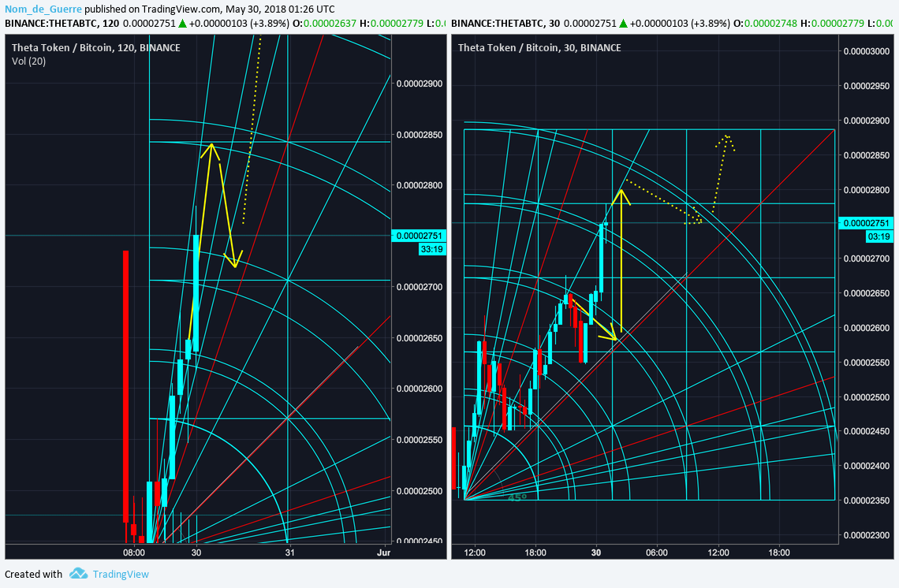The width and height of the screenshot is (899, 588).
Task: Click the 30 date label on right time axis
Action: (596, 553)
